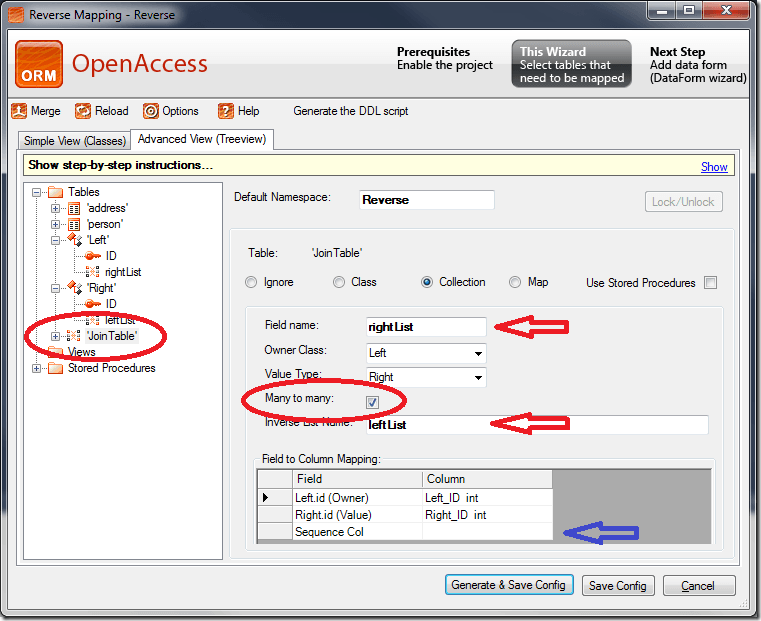
Task: Select rightList tree item
Action: 123,272
